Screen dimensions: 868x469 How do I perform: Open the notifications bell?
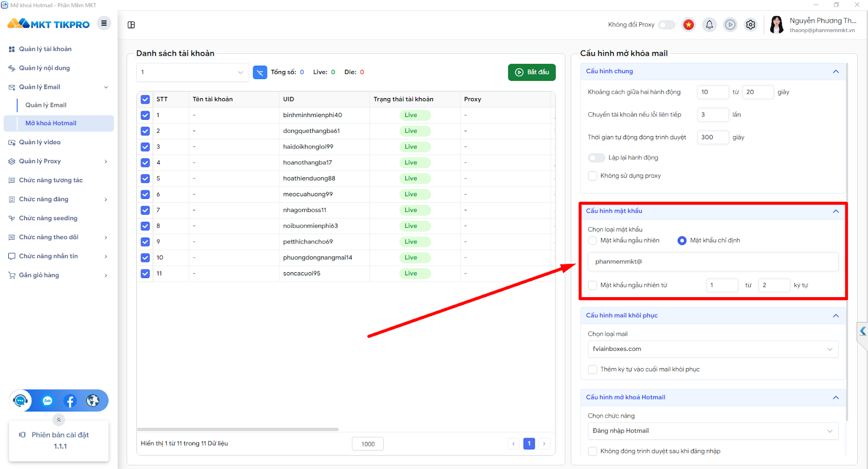(x=709, y=24)
